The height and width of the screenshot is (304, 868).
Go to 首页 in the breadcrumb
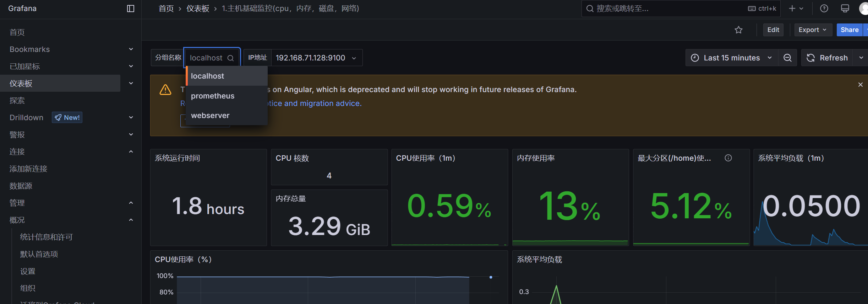pyautogui.click(x=166, y=9)
